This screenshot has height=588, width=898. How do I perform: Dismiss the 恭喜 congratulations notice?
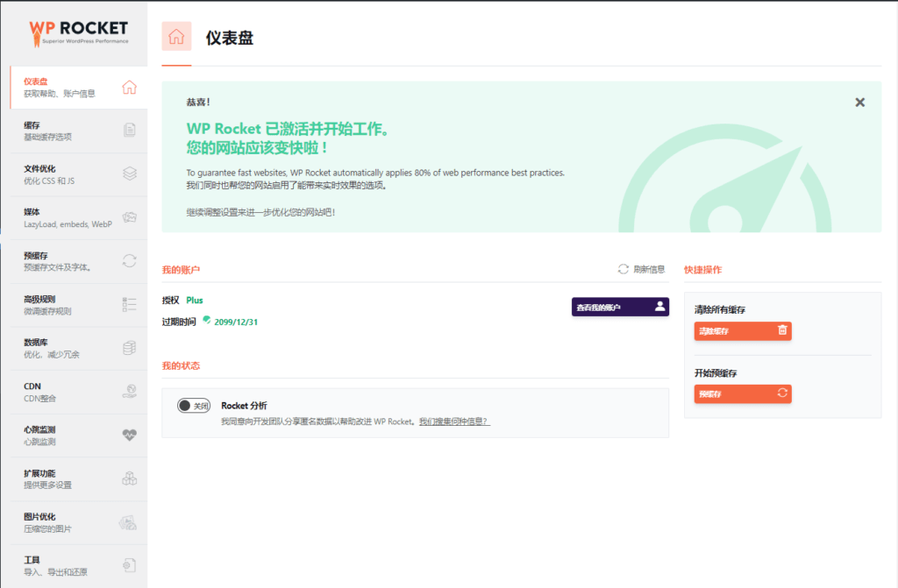pyautogui.click(x=859, y=103)
